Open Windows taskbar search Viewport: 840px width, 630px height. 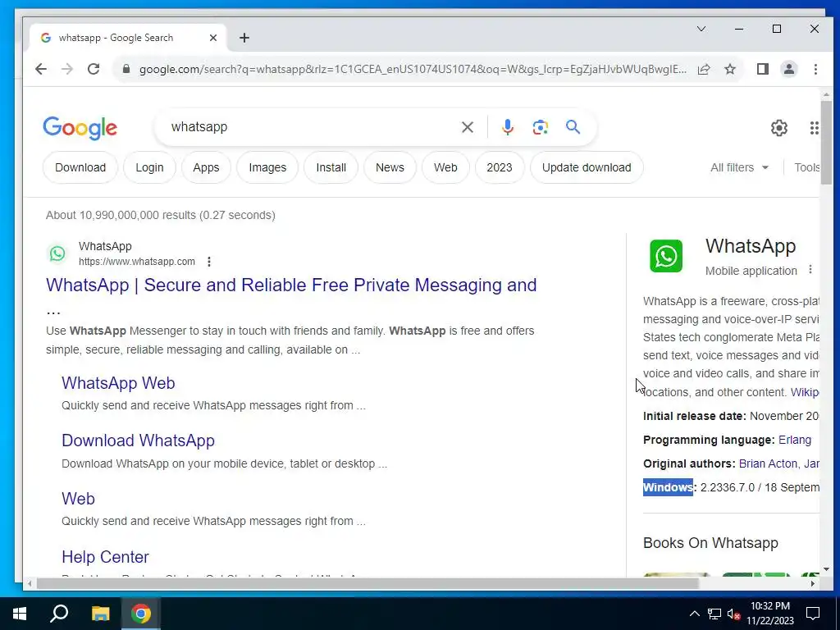(x=59, y=614)
